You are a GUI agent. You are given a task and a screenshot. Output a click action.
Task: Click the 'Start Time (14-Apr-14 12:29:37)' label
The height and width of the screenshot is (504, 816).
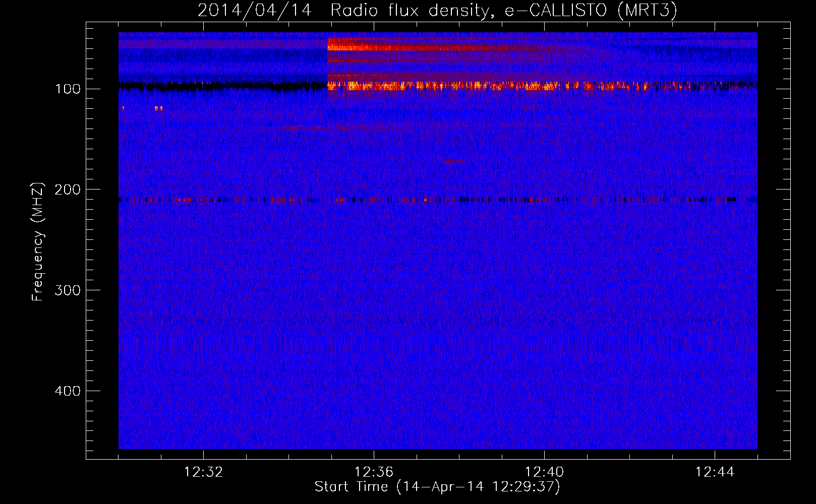[x=437, y=487]
